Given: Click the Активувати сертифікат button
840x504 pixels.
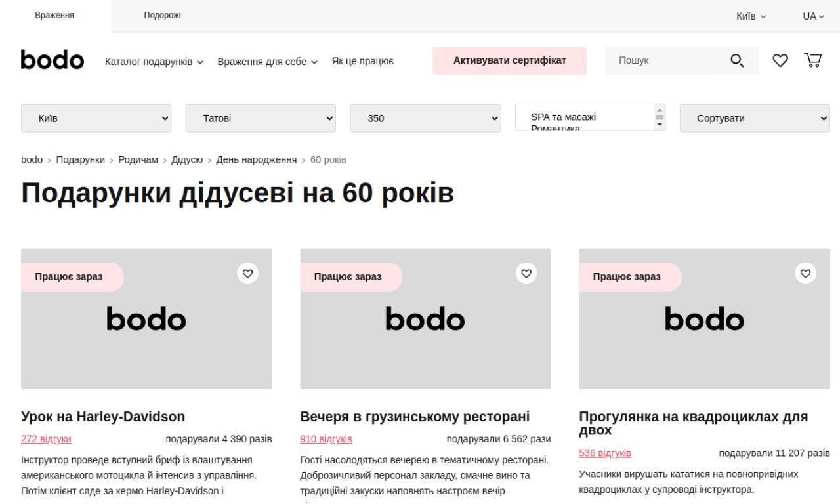Looking at the screenshot, I should coord(509,60).
